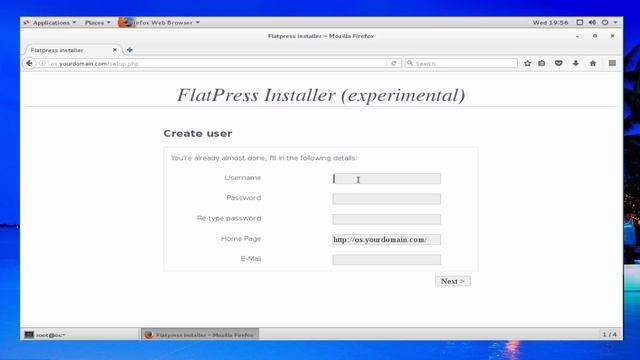
Task: Maximize the Firefox window
Action: coord(595,36)
